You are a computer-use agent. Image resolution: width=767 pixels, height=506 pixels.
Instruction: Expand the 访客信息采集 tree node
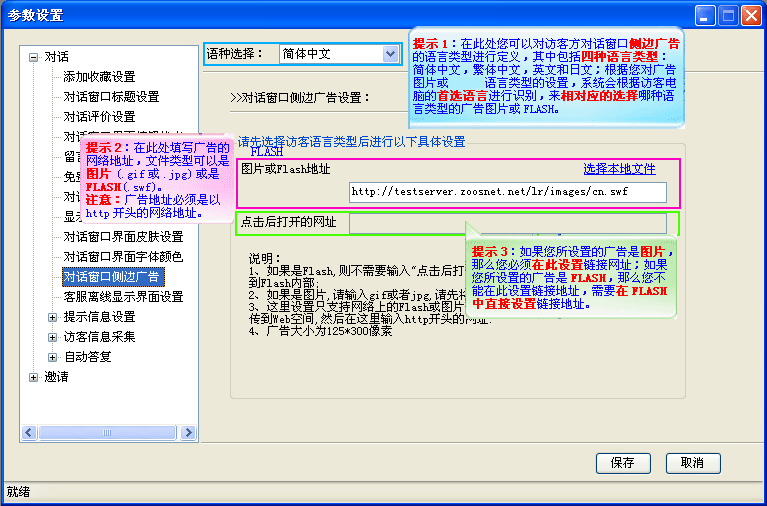[x=53, y=337]
